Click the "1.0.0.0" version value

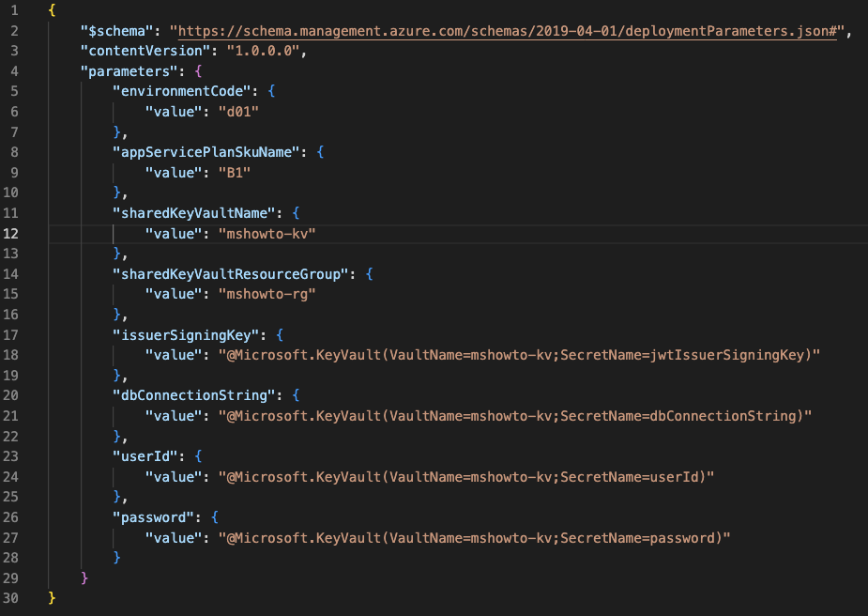click(x=263, y=51)
